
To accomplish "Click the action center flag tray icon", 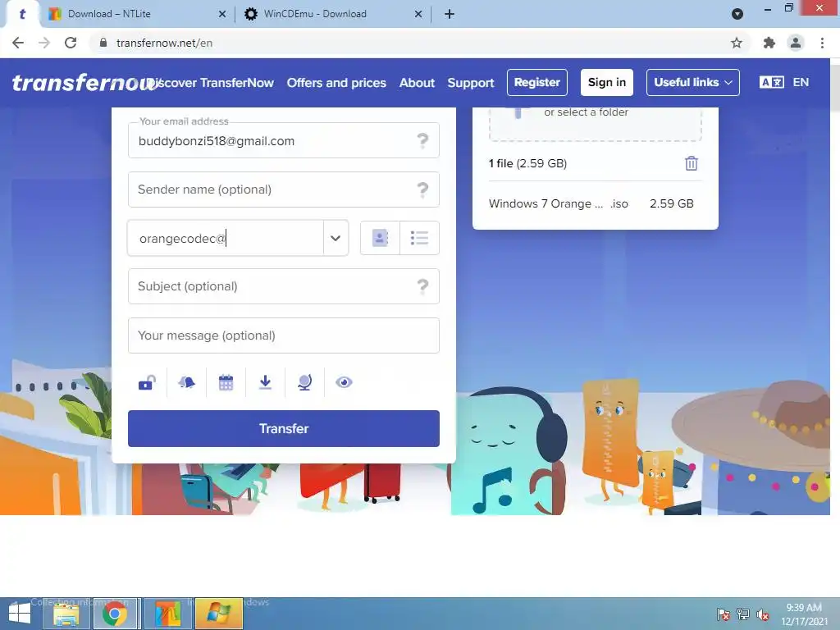I will tap(724, 614).
